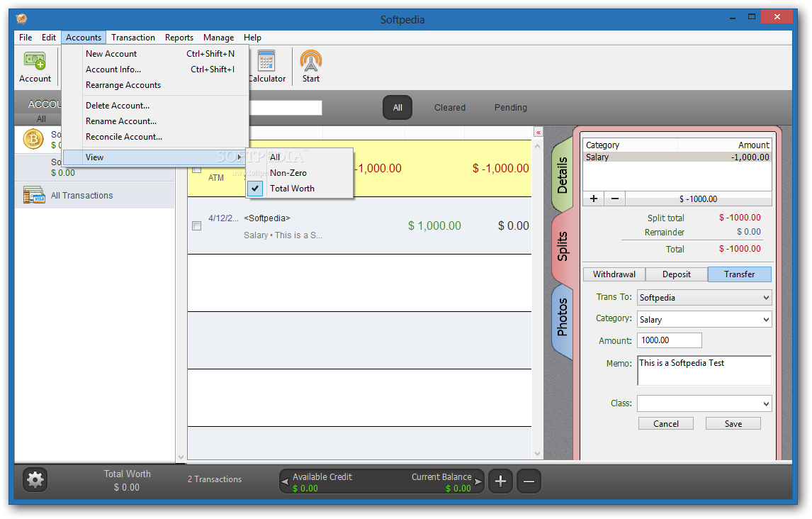Screen dimensions: 812x519
Task: Open Trans To dropdown
Action: pyautogui.click(x=704, y=297)
